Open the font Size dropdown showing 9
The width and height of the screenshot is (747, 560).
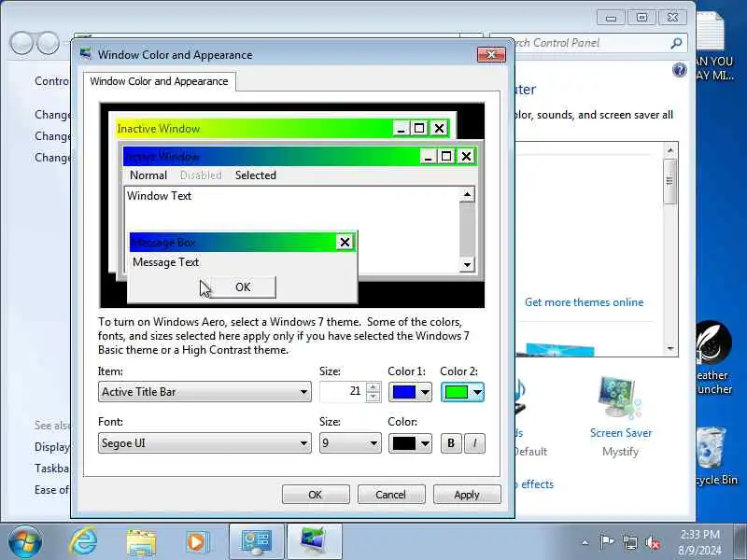click(350, 442)
